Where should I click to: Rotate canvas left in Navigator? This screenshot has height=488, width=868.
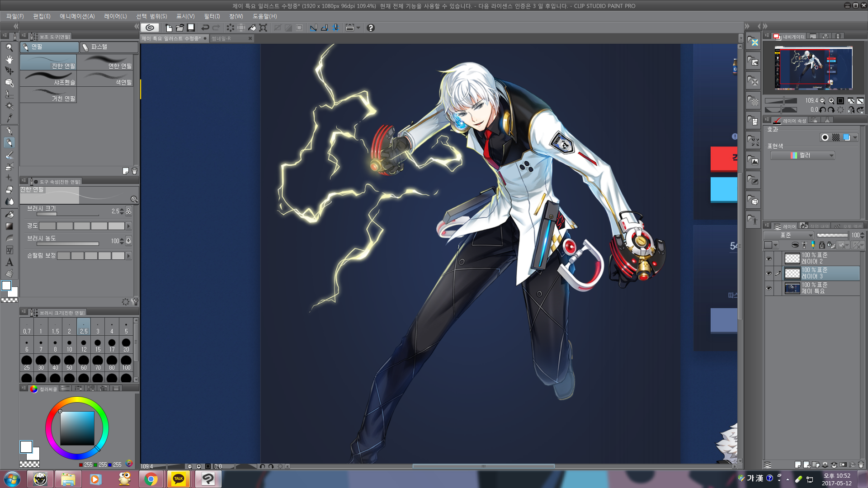pyautogui.click(x=822, y=110)
